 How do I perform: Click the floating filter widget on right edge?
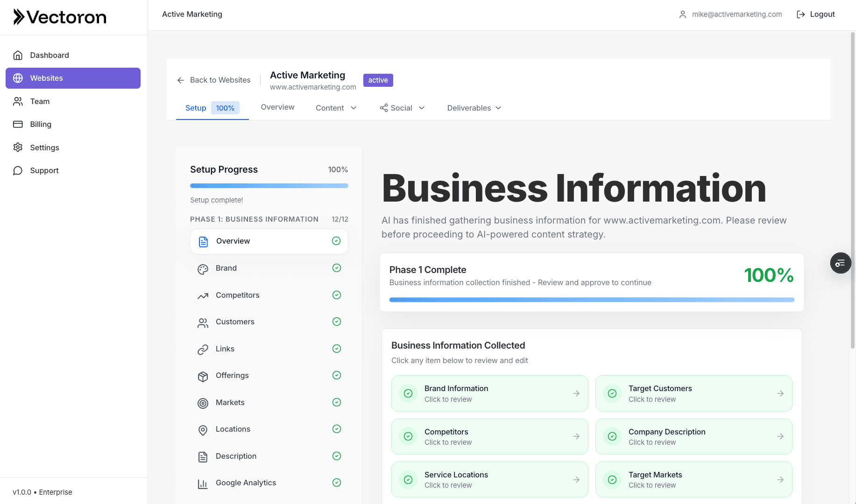(x=840, y=263)
